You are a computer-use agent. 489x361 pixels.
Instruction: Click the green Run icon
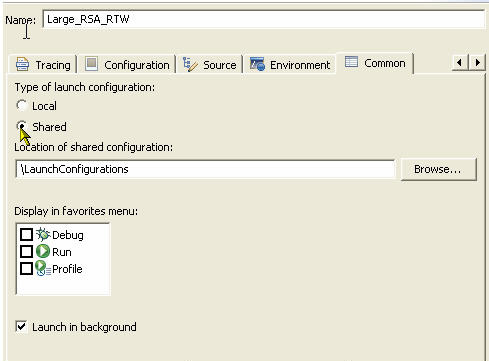[43, 251]
